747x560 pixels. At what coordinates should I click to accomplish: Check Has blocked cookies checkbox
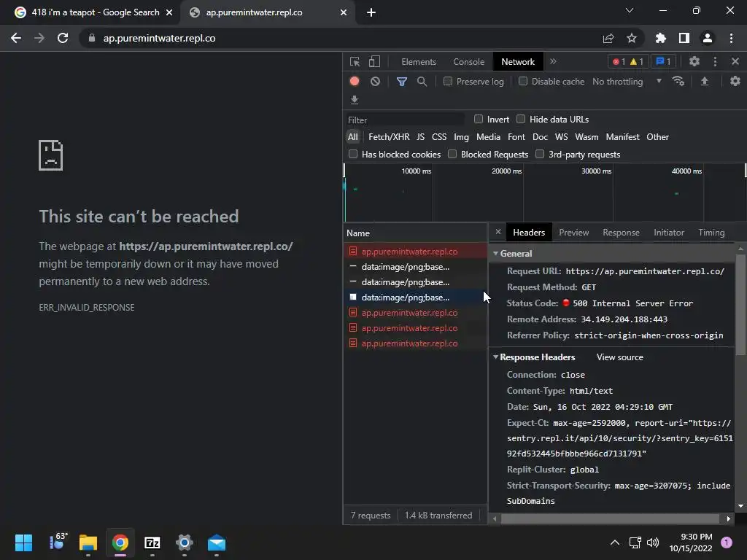click(x=353, y=154)
